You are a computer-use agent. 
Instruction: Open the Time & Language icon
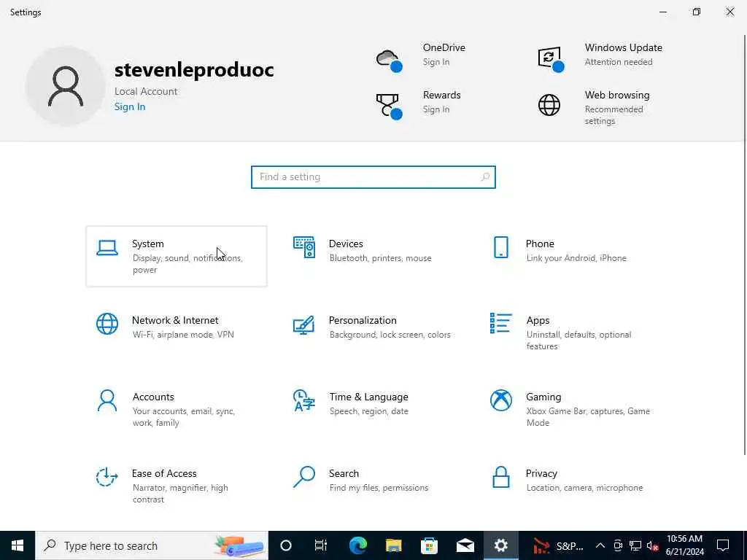304,400
